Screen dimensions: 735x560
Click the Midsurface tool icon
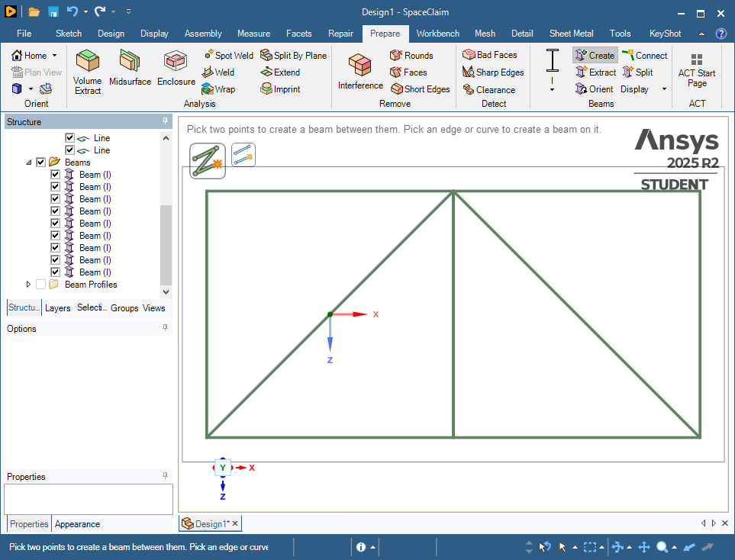130,68
